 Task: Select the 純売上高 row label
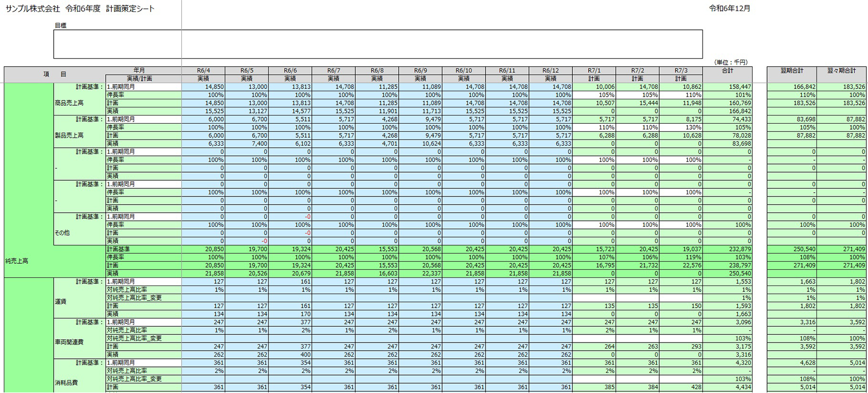pos(17,261)
